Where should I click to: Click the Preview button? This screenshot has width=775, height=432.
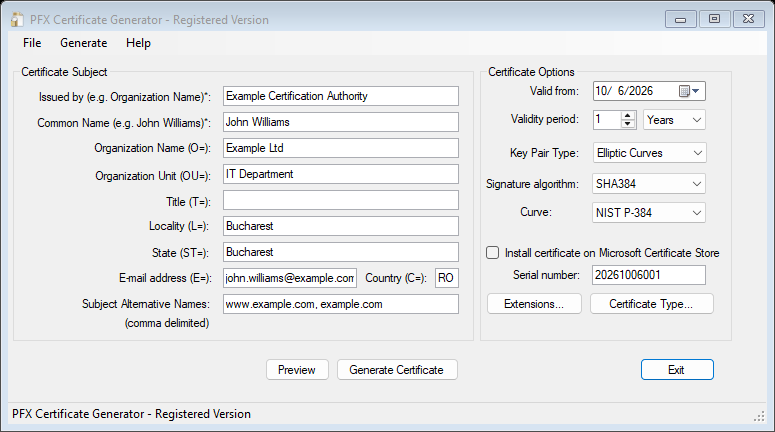(297, 370)
